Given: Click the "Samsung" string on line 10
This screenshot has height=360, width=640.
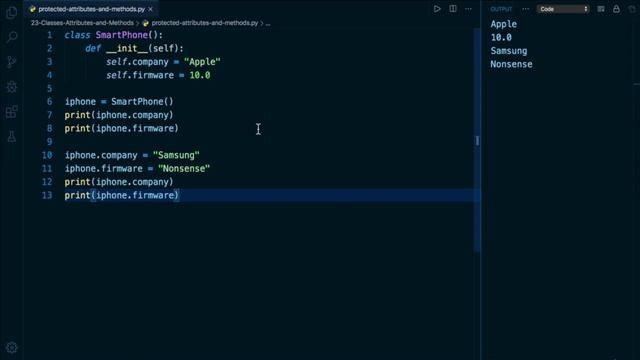Looking at the screenshot, I should 176,155.
